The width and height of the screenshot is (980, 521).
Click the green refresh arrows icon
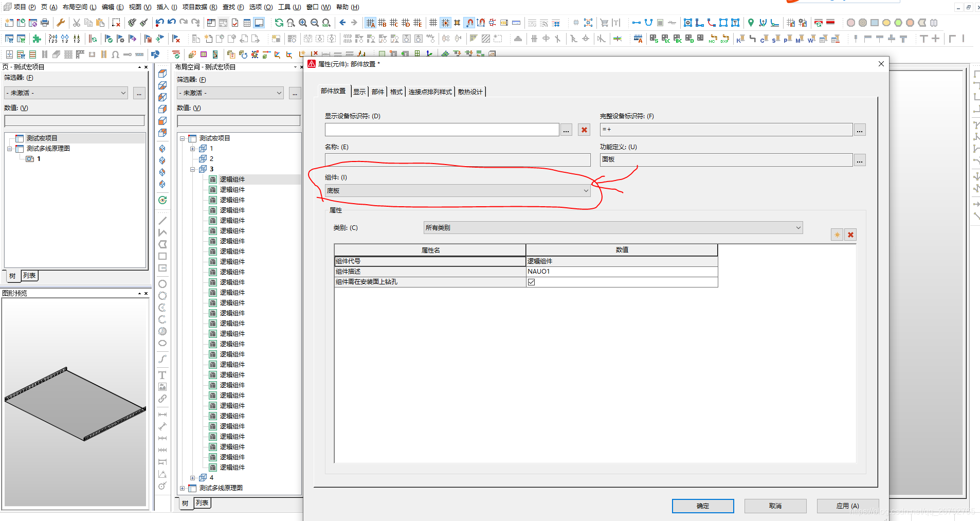(279, 23)
